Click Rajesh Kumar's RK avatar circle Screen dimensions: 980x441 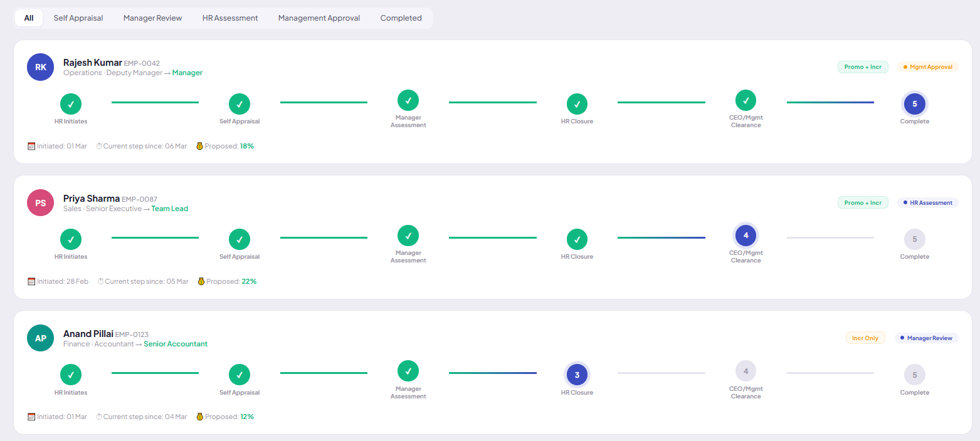tap(41, 67)
